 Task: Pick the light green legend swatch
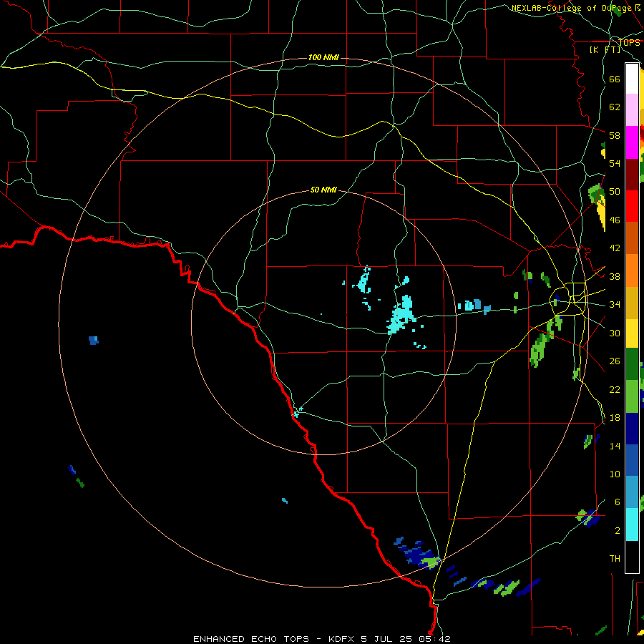click(632, 396)
